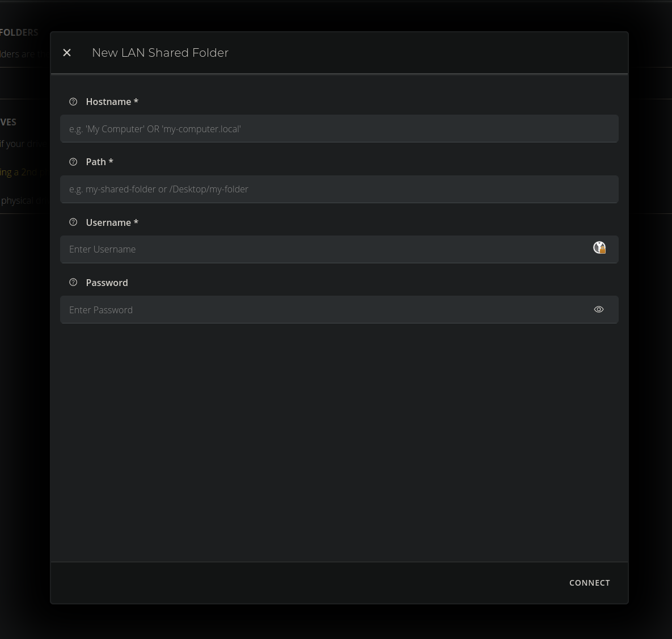
Task: Click the password manager icon in Username field
Action: pos(599,248)
